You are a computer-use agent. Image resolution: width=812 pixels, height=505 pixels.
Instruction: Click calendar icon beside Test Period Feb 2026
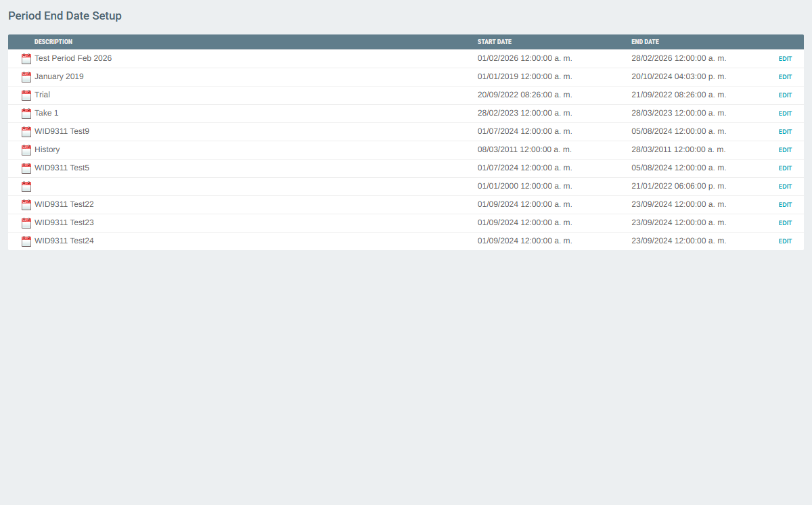point(26,59)
